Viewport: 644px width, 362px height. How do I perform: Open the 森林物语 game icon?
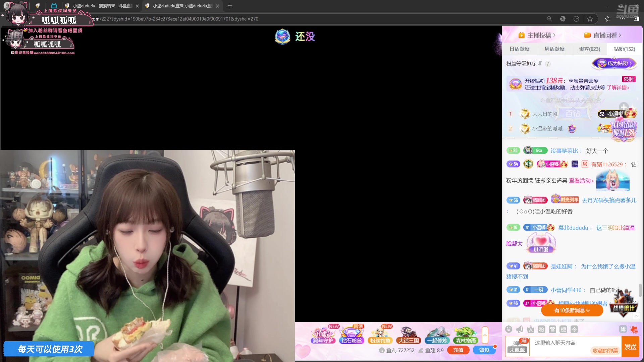(466, 335)
